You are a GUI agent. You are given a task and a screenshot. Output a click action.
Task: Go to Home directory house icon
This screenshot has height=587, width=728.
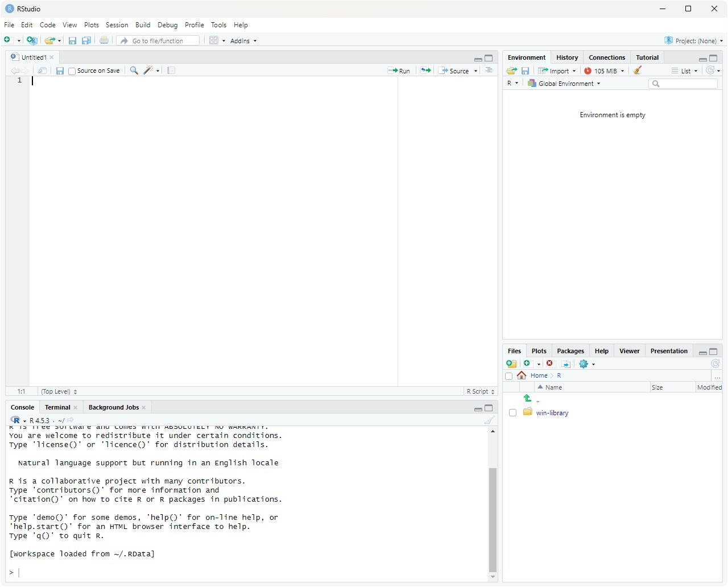tap(522, 375)
